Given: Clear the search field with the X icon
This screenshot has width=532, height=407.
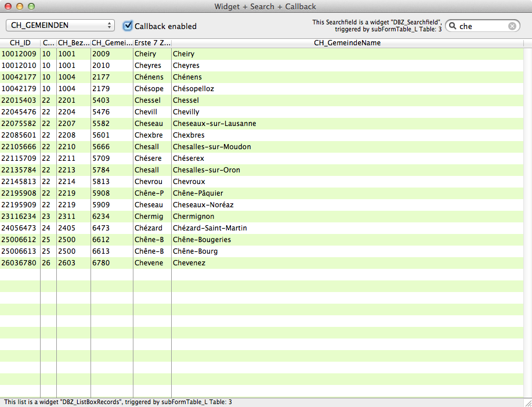Looking at the screenshot, I should click(x=512, y=26).
